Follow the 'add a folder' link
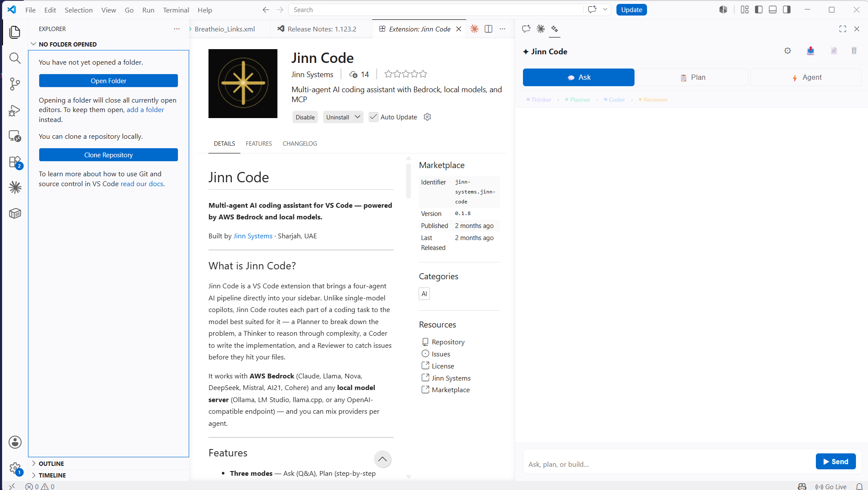 pyautogui.click(x=145, y=110)
